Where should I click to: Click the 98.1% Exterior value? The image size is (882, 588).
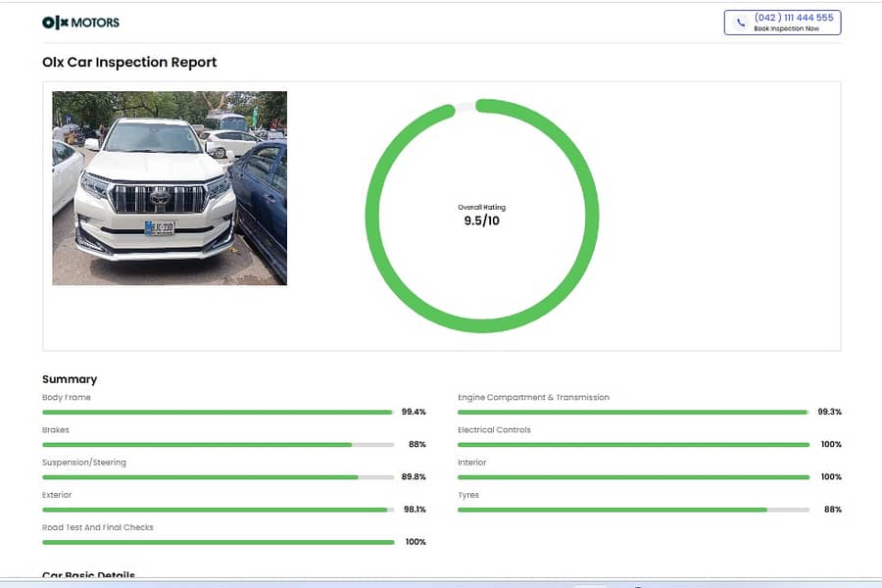pyautogui.click(x=415, y=510)
